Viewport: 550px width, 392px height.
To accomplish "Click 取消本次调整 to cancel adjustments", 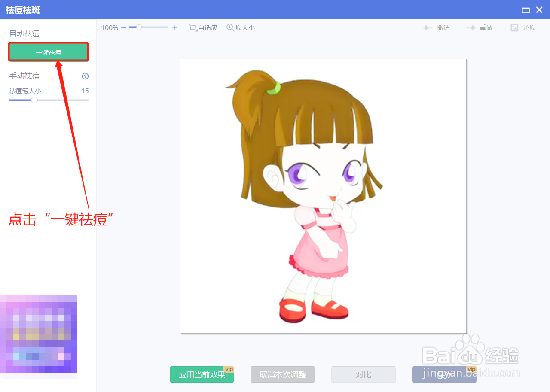I will [x=283, y=374].
